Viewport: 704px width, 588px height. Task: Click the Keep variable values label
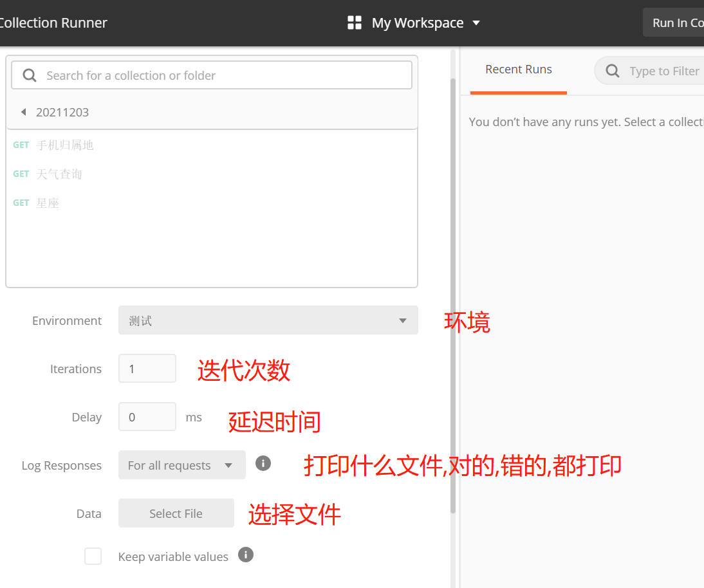(x=173, y=556)
